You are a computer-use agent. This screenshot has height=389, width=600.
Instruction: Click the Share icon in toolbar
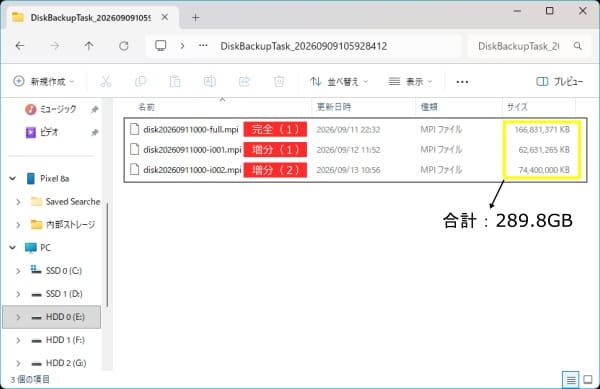point(244,81)
